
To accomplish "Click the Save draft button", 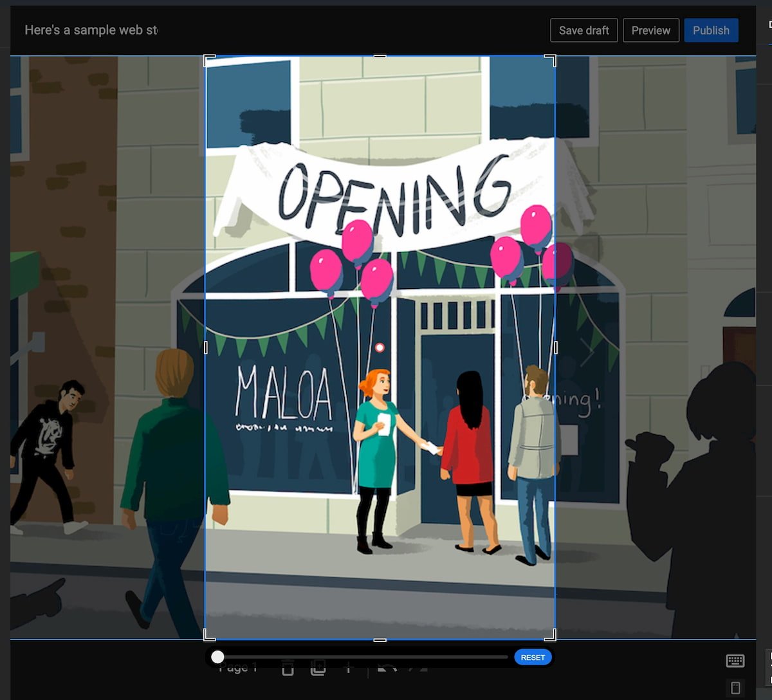I will point(584,30).
